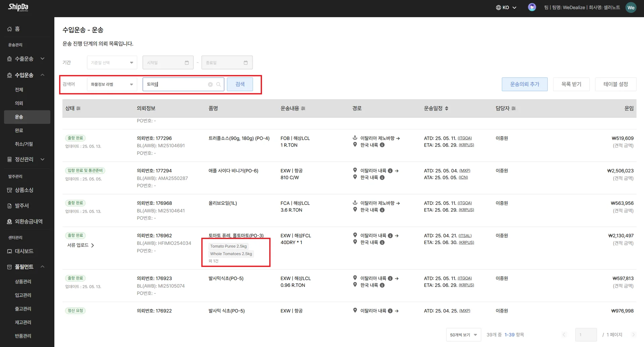
Task: Open the 화물정보 라벨 search type dropdown
Action: 112,84
